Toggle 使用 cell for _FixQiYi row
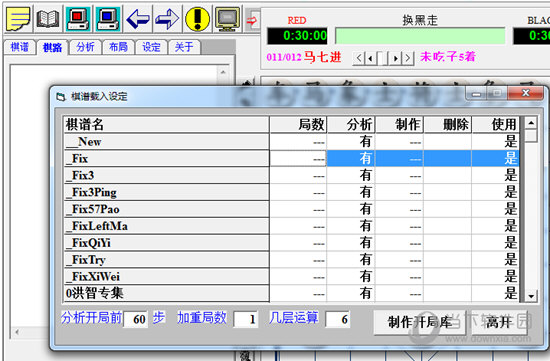 (x=496, y=243)
